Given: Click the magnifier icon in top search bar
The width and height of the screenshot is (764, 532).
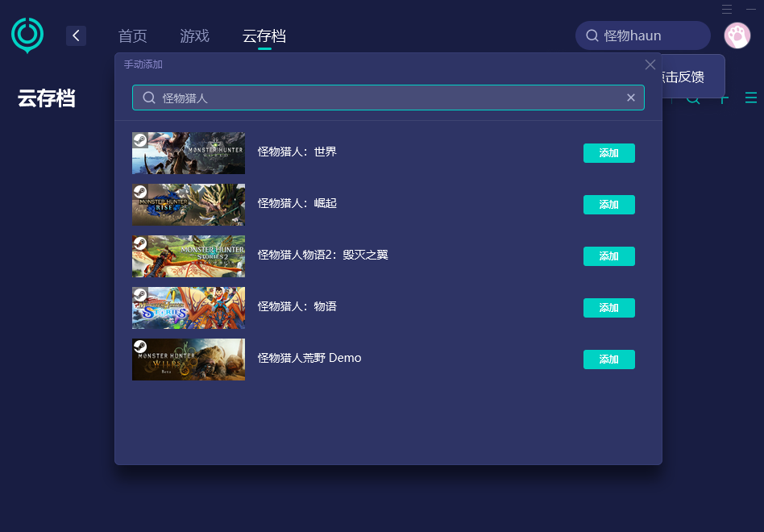Looking at the screenshot, I should coord(592,35).
